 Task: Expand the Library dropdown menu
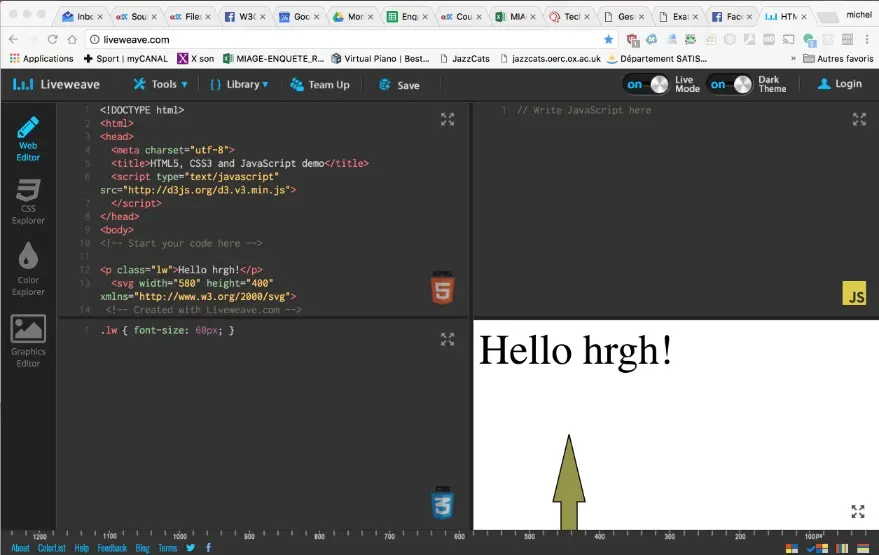(x=239, y=84)
